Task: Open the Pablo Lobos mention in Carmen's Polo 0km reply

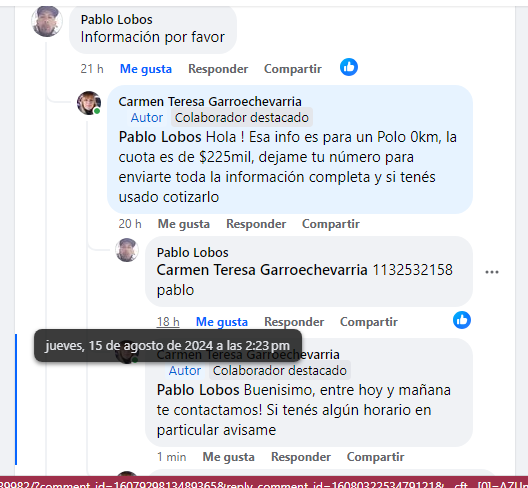Action: coord(160,137)
